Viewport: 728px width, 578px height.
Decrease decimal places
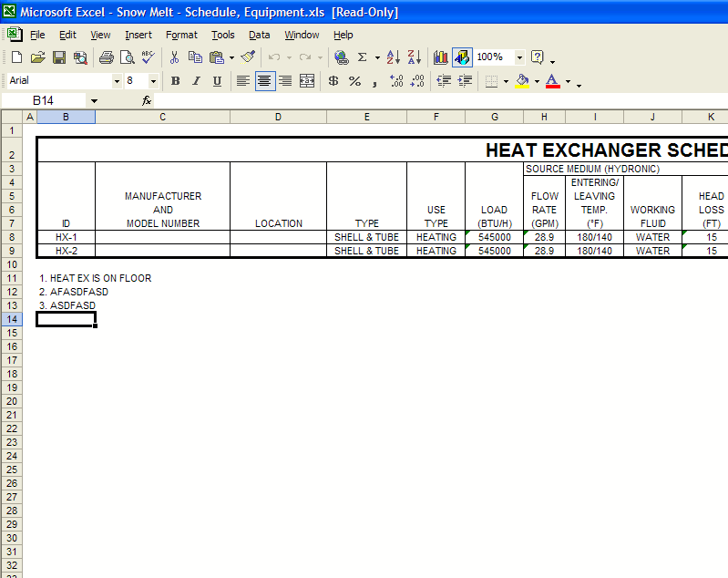[417, 81]
